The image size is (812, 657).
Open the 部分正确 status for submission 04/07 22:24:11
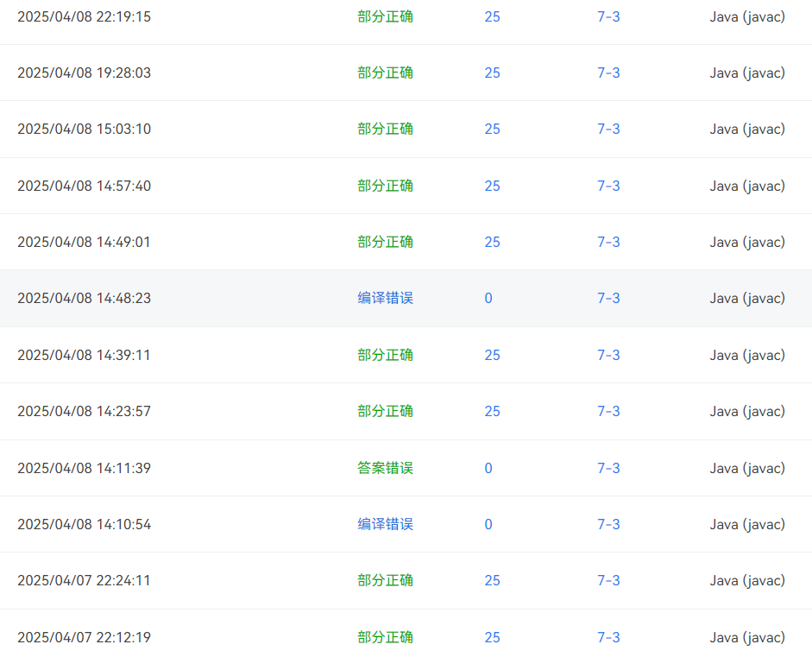click(x=385, y=580)
